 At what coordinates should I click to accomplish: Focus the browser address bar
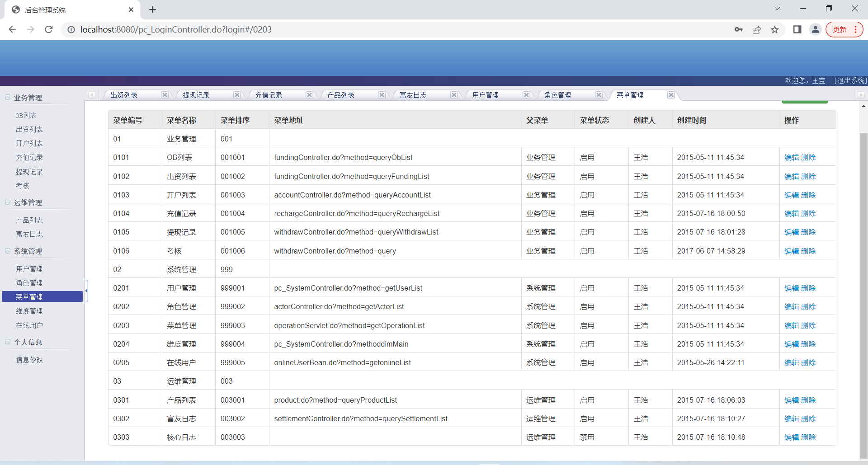pos(398,29)
